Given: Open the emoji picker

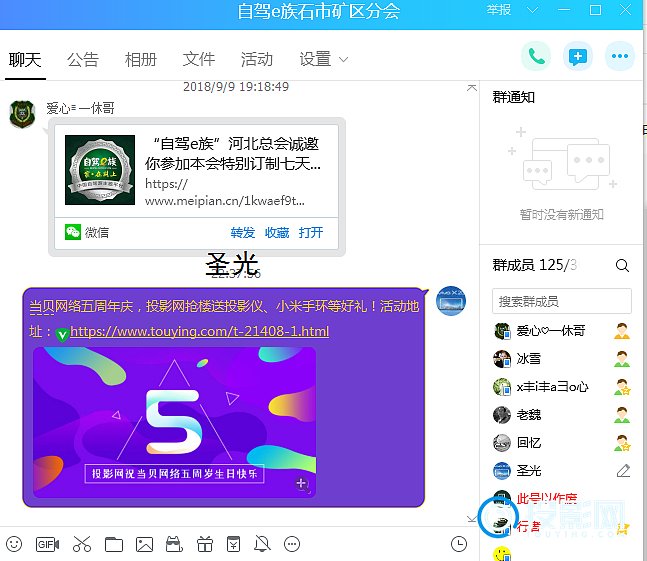Looking at the screenshot, I should pos(14,544).
